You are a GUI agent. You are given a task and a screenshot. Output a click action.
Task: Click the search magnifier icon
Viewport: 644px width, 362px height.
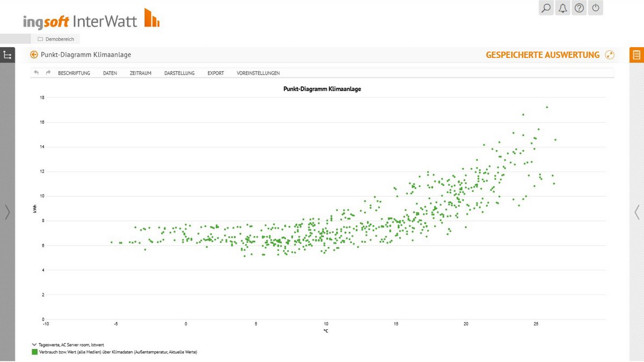click(x=546, y=8)
